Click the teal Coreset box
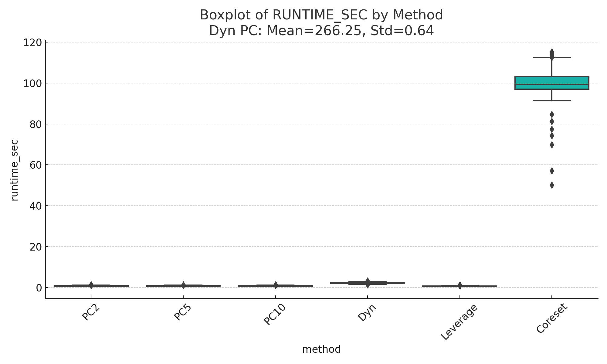This screenshot has height=364, width=607. pos(552,83)
